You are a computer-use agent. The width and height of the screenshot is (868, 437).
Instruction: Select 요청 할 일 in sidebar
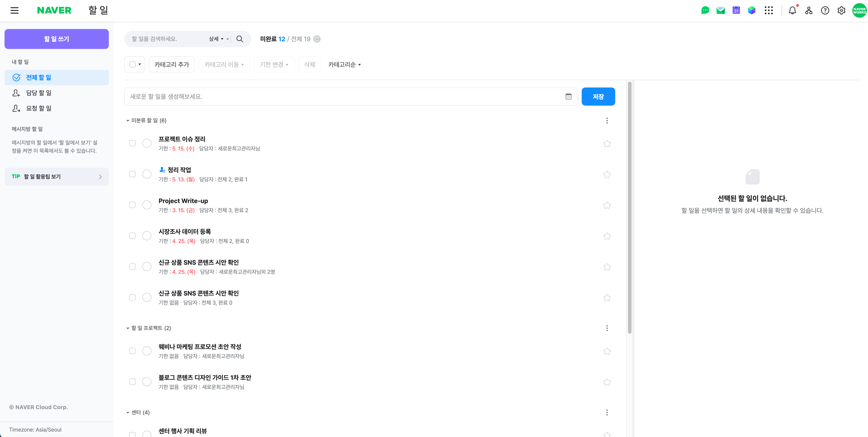[39, 108]
